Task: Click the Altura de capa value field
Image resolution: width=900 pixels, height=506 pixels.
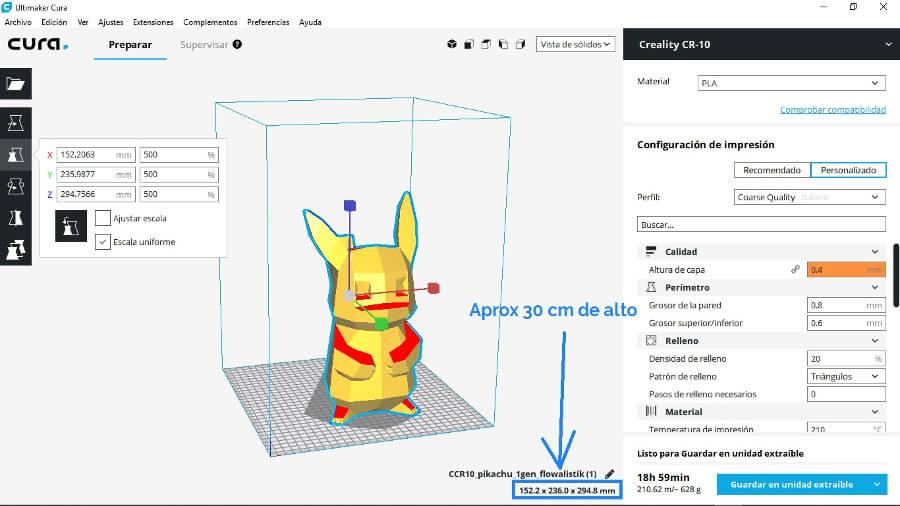Action: [846, 270]
